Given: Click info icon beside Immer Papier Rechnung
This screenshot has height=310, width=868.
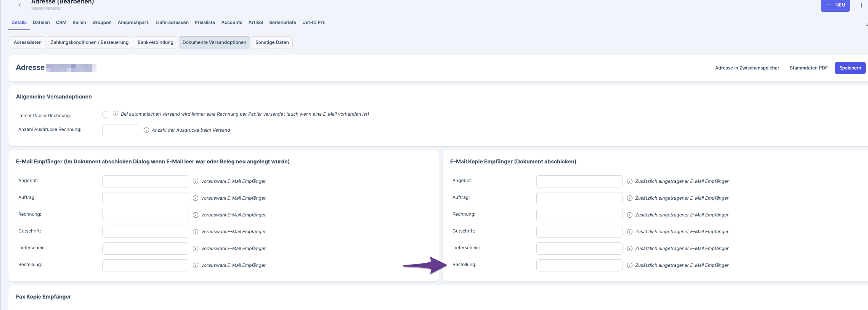Looking at the screenshot, I should pyautogui.click(x=116, y=114).
